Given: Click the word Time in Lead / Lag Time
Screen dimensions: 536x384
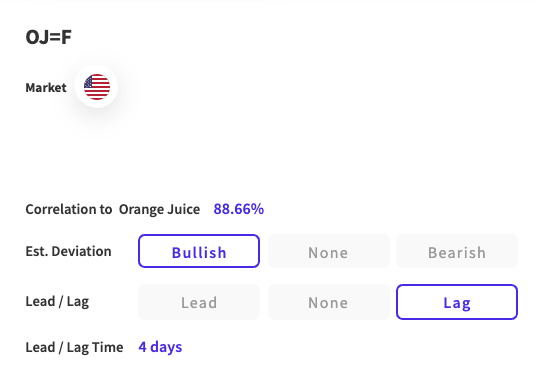Looking at the screenshot, I should tap(109, 347).
